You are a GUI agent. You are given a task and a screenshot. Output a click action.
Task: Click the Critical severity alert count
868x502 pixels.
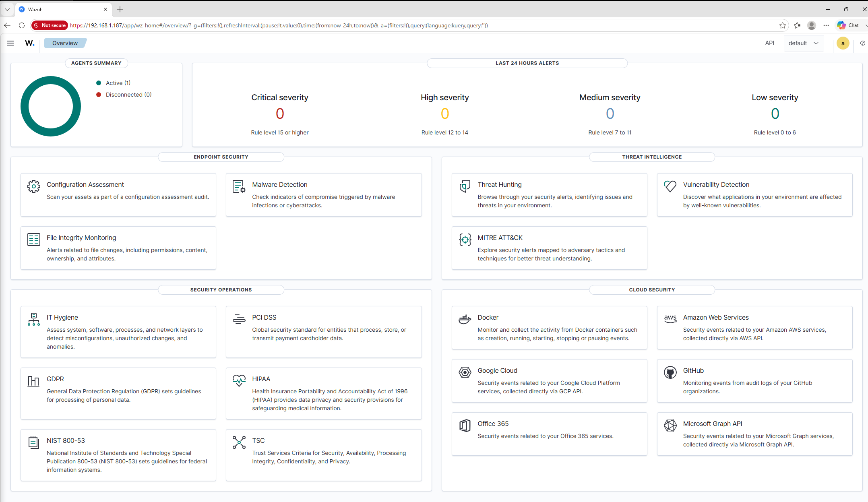point(280,114)
